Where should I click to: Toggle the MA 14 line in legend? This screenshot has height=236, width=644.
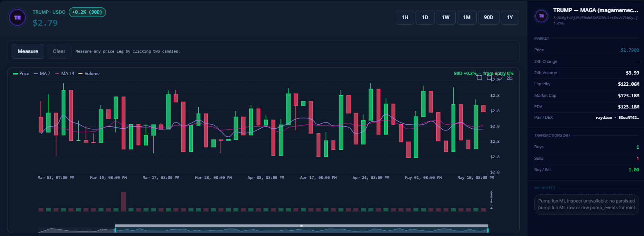(65, 73)
